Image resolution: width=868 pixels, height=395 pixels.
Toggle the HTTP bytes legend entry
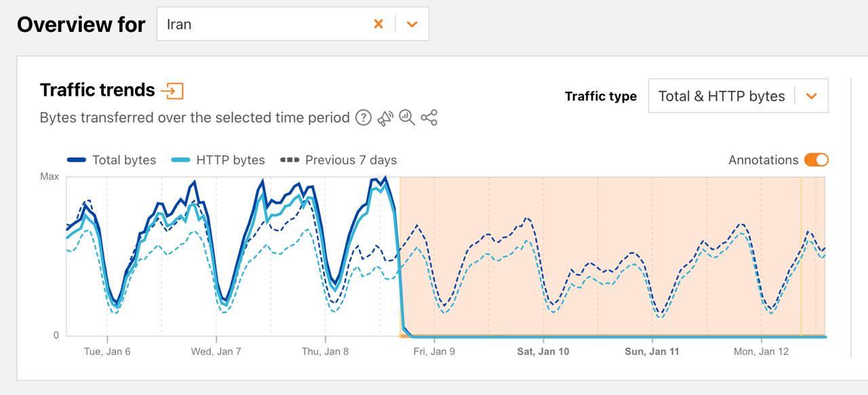(x=218, y=160)
